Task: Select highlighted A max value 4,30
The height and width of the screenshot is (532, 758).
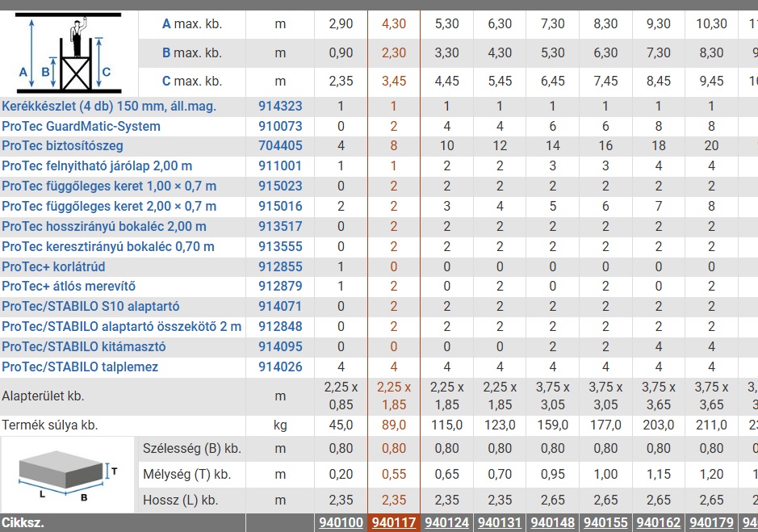Action: pos(393,23)
